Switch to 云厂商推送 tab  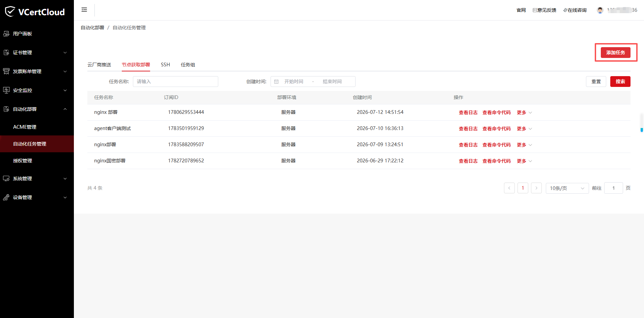pos(99,65)
